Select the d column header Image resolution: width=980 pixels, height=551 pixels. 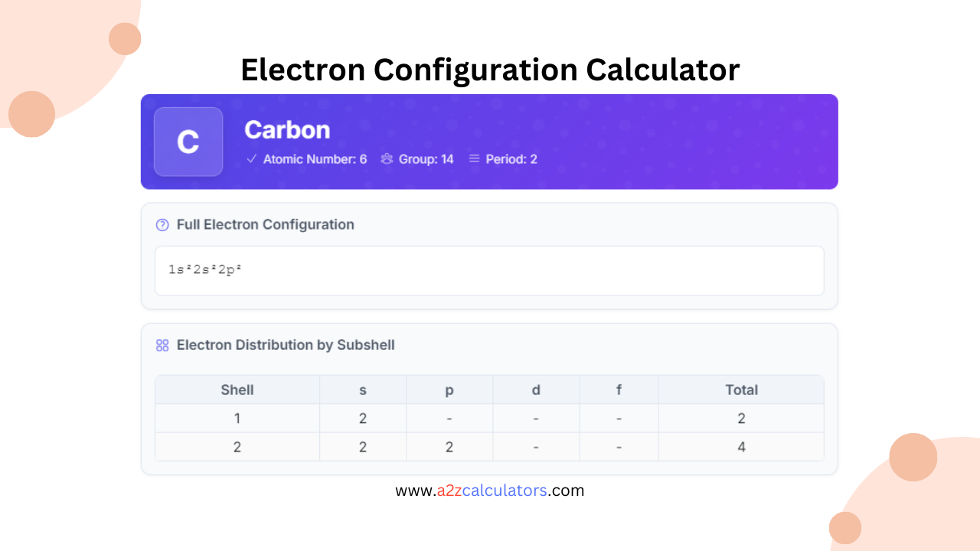(x=536, y=390)
